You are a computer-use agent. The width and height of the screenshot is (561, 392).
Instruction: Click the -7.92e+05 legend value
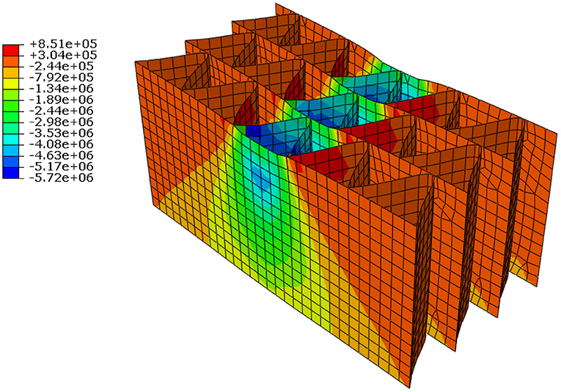62,77
